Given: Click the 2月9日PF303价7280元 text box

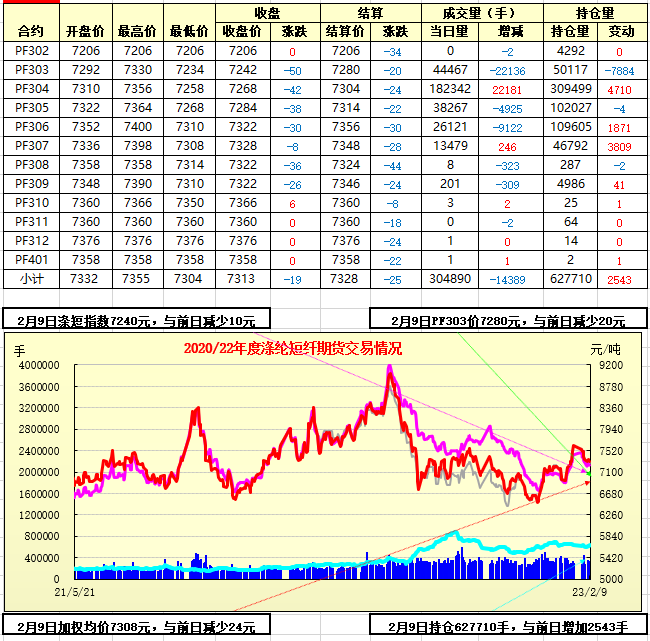Looking at the screenshot, I should tap(508, 321).
